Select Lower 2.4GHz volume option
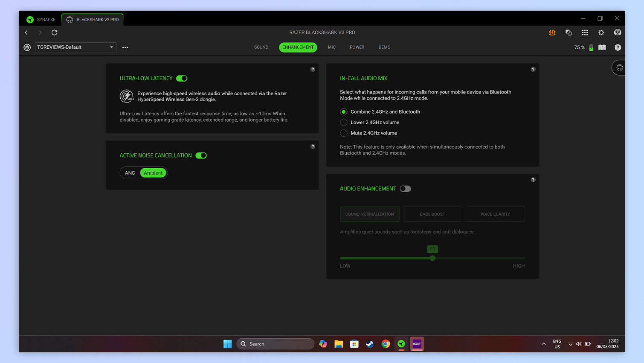This screenshot has height=363, width=644. pos(344,123)
